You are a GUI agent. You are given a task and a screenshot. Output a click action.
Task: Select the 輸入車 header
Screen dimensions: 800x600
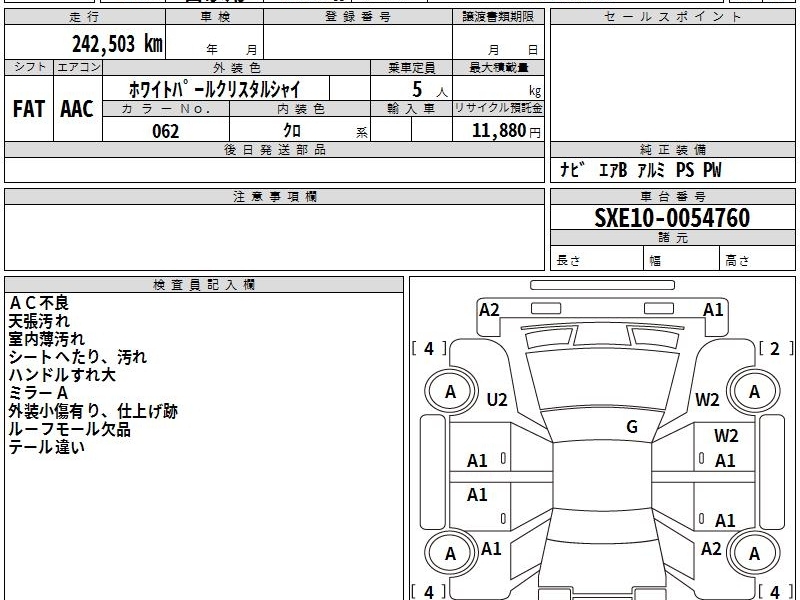(411, 109)
